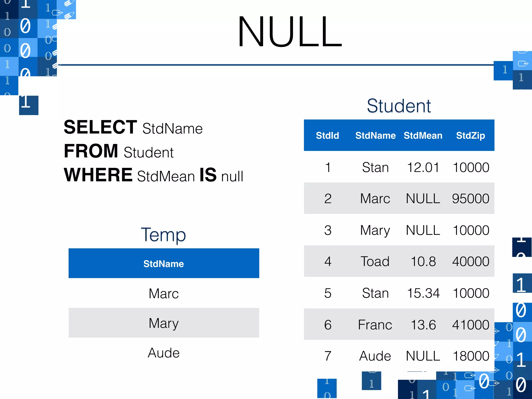Click the SELECT keyword in the query
This screenshot has width=532, height=399.
click(x=100, y=127)
